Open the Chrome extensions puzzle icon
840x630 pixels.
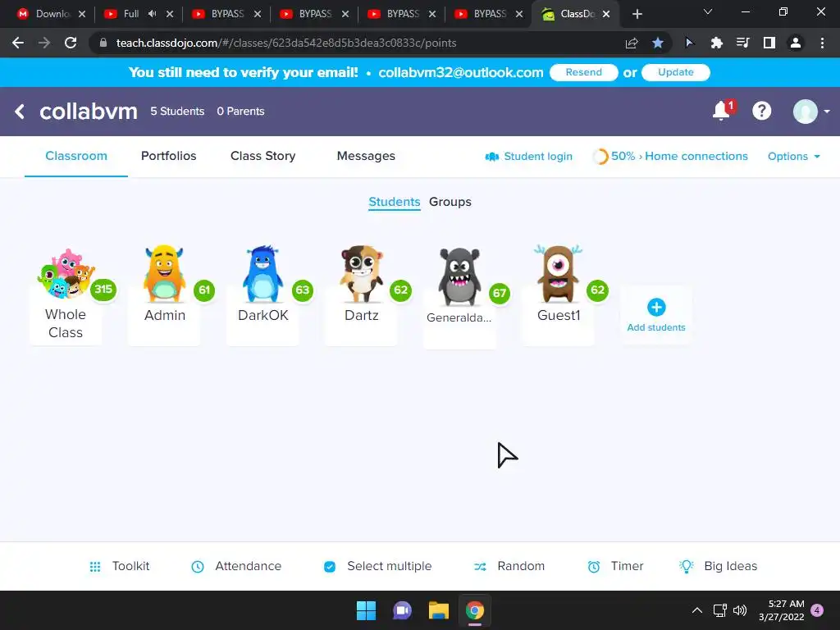point(716,43)
